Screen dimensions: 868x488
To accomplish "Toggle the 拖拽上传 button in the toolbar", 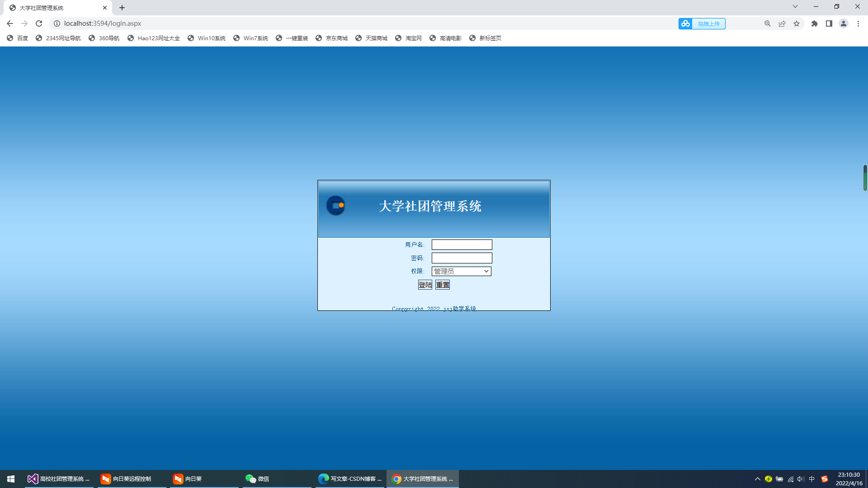I will coord(708,23).
